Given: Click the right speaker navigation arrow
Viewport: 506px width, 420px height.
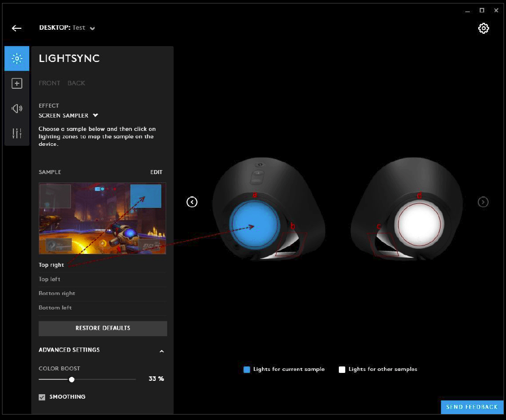Looking at the screenshot, I should point(483,202).
